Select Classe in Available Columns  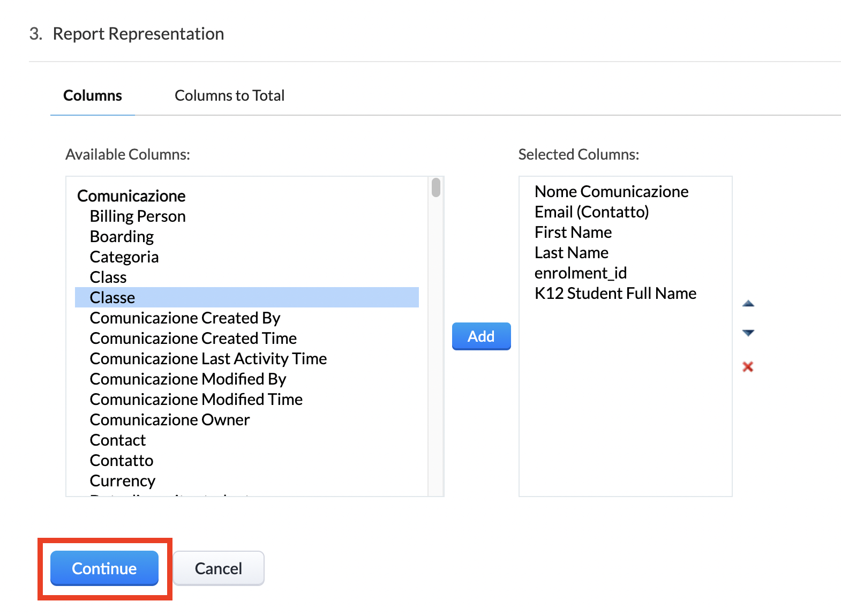point(112,298)
